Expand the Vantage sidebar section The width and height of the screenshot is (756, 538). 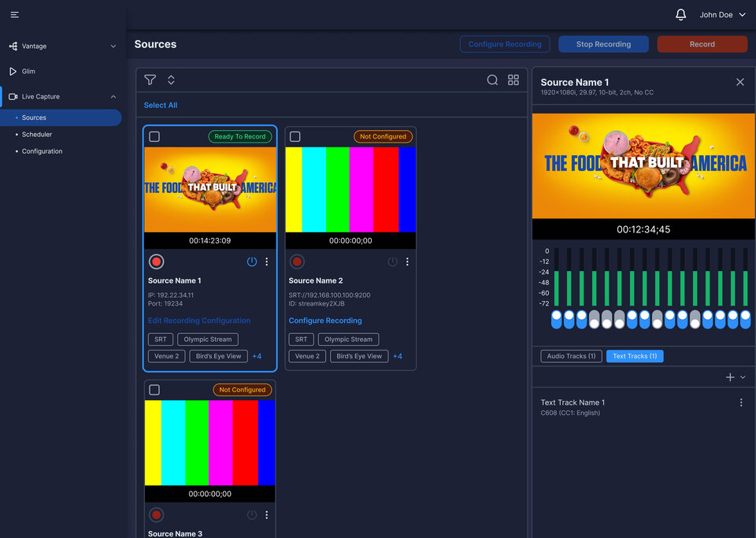click(x=113, y=46)
